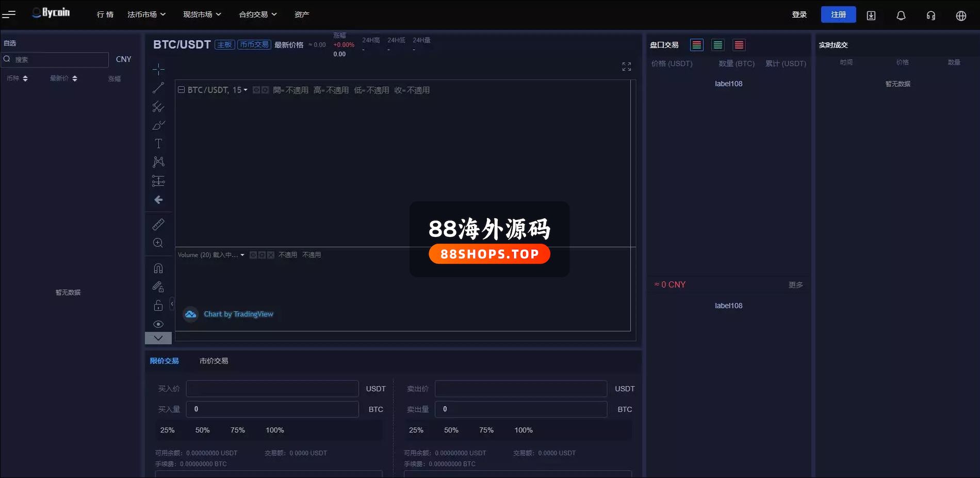The width and height of the screenshot is (980, 478).
Task: Select the trend line drawing tool
Action: click(x=158, y=88)
